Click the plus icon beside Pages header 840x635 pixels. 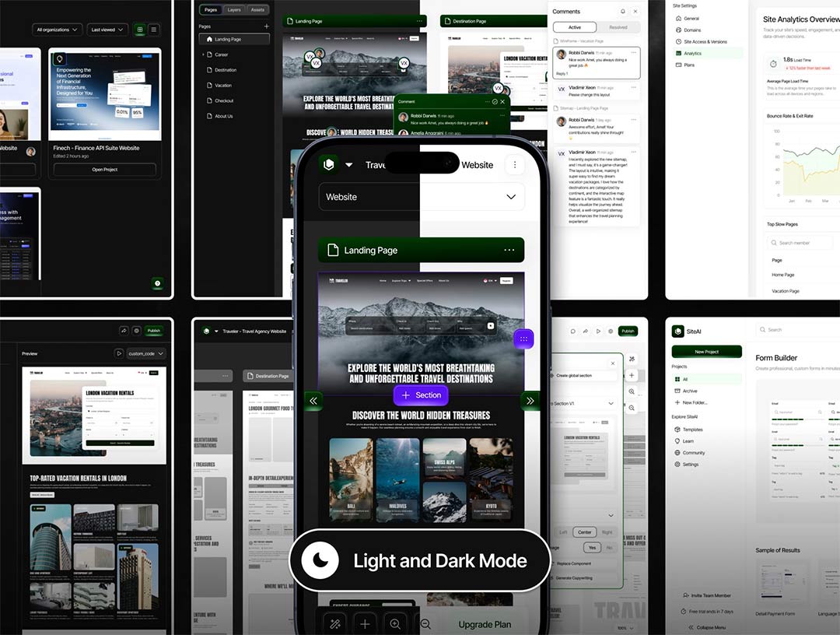coord(266,26)
